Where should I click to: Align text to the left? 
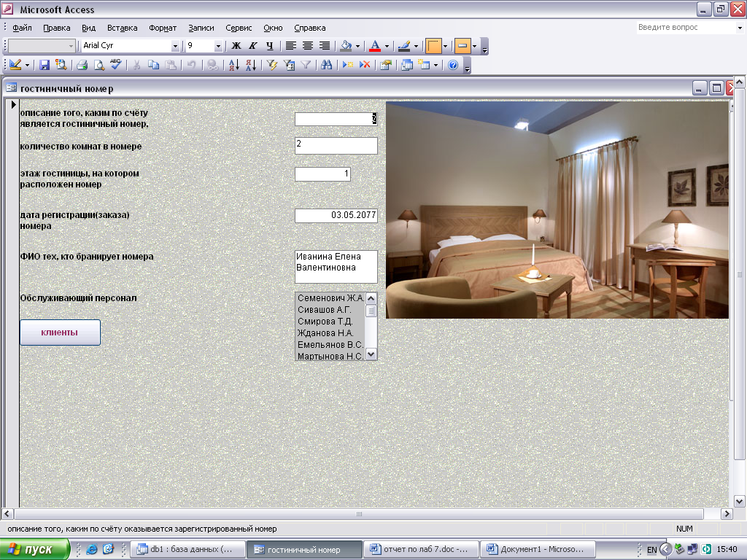[x=290, y=46]
